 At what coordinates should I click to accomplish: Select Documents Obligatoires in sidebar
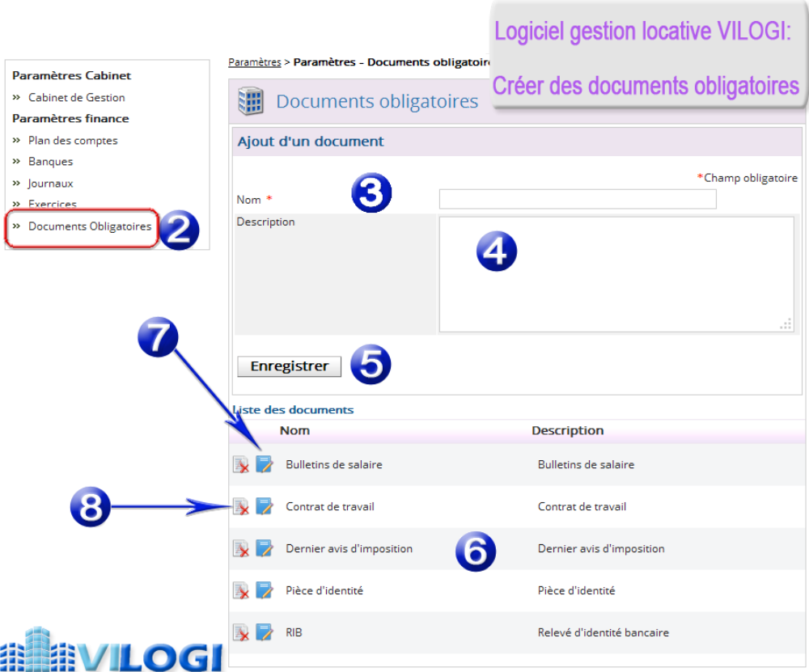[x=90, y=226]
